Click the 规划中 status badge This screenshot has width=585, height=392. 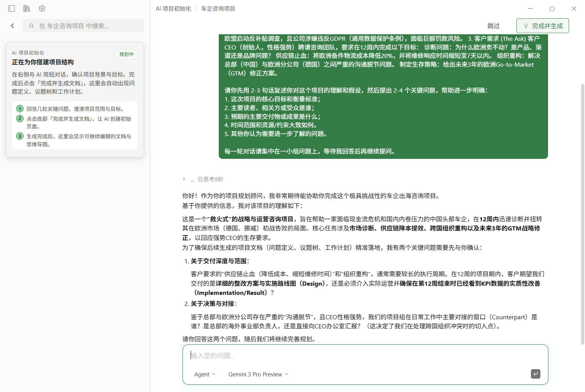tap(126, 54)
